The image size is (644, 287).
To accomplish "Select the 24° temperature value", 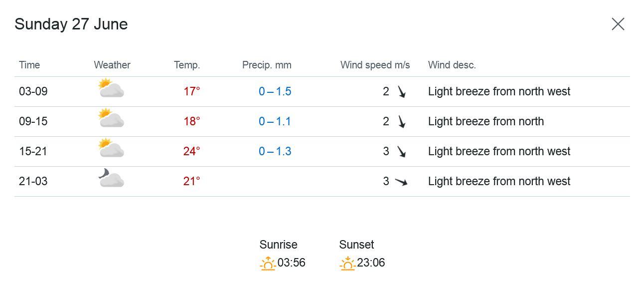I will coord(191,151).
